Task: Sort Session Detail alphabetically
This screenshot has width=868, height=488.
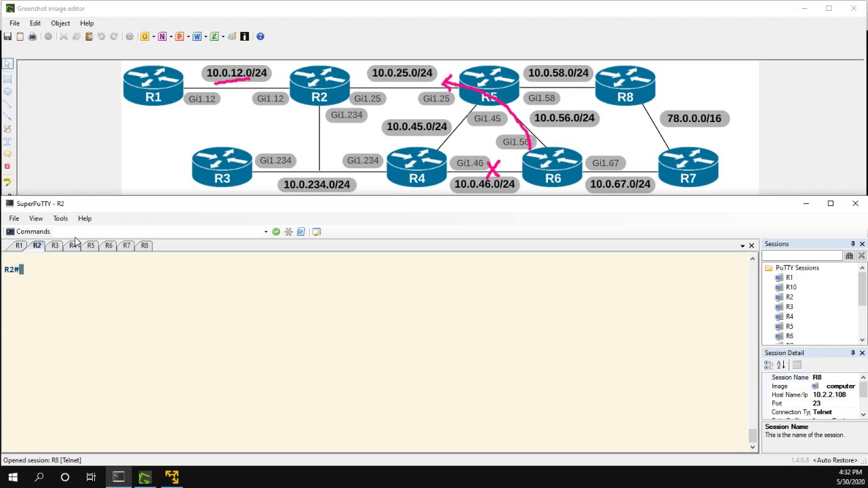Action: (x=781, y=365)
